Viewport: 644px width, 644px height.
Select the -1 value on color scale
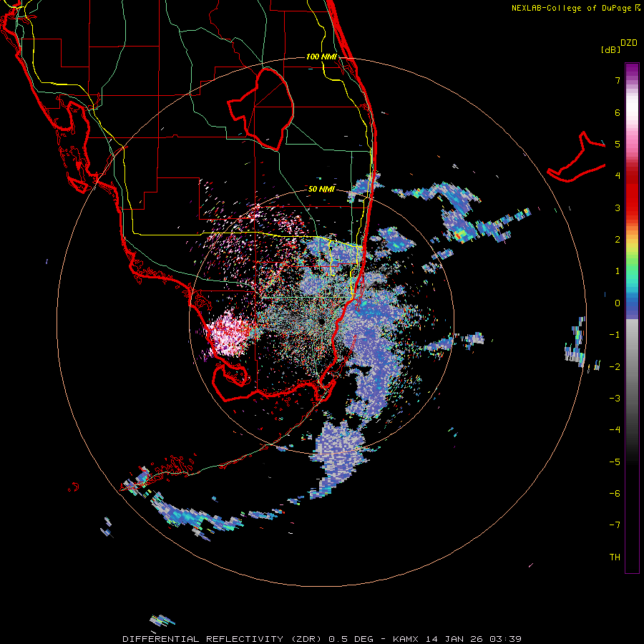tap(615, 335)
